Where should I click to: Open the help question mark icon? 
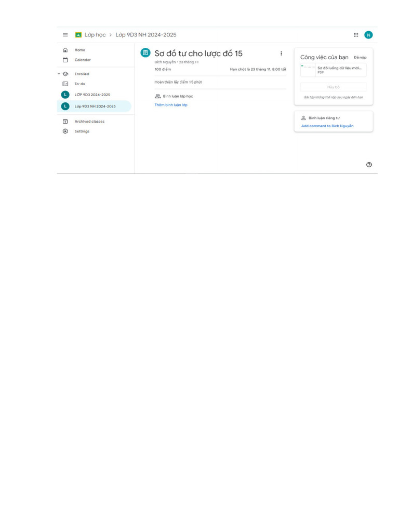click(x=369, y=165)
